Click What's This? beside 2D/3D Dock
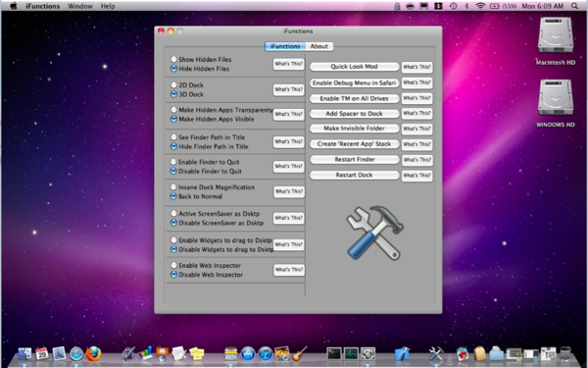The width and height of the screenshot is (588, 368). click(x=289, y=89)
